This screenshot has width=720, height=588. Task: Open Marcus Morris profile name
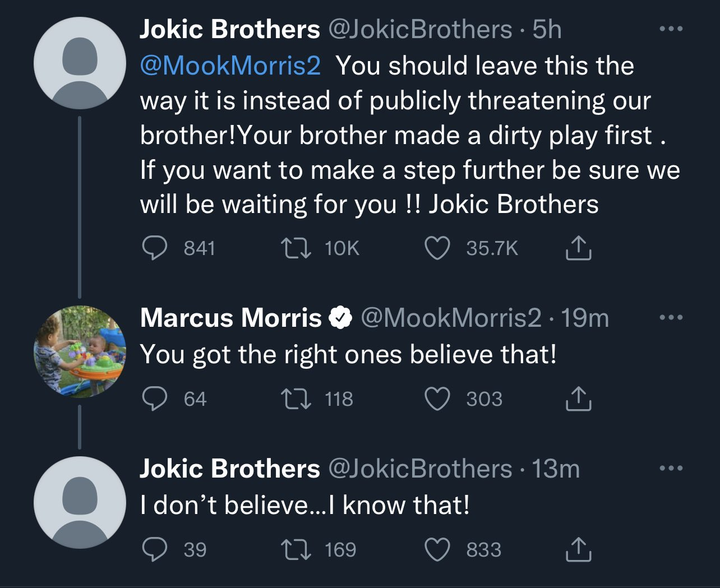click(230, 318)
